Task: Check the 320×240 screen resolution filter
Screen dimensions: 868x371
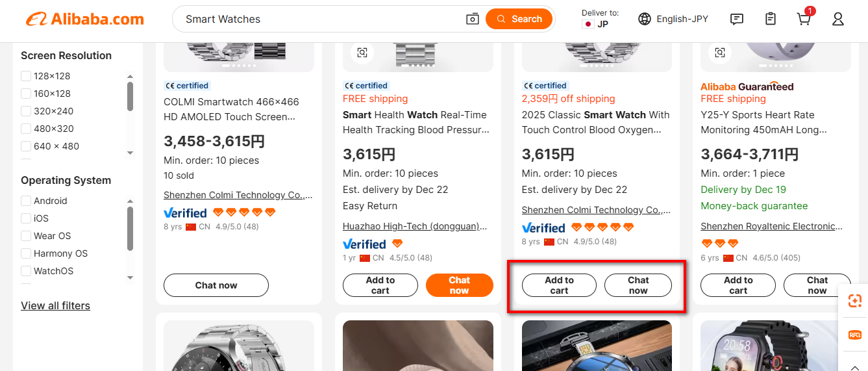Action: [26, 111]
